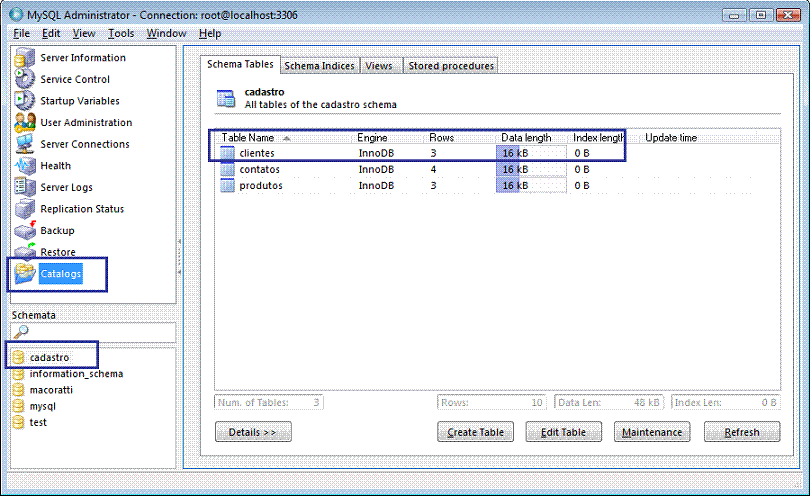The width and height of the screenshot is (811, 496).
Task: Click the mysql database icon
Action: coord(19,406)
